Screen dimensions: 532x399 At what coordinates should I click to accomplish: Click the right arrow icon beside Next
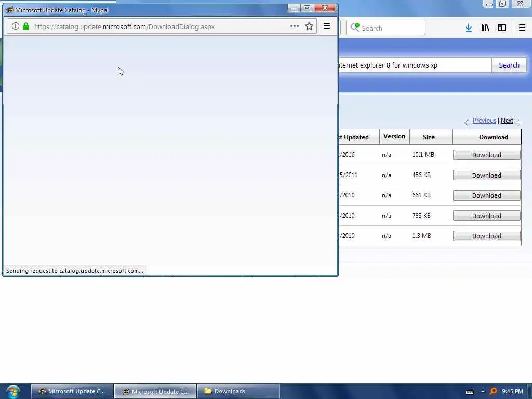pyautogui.click(x=518, y=123)
